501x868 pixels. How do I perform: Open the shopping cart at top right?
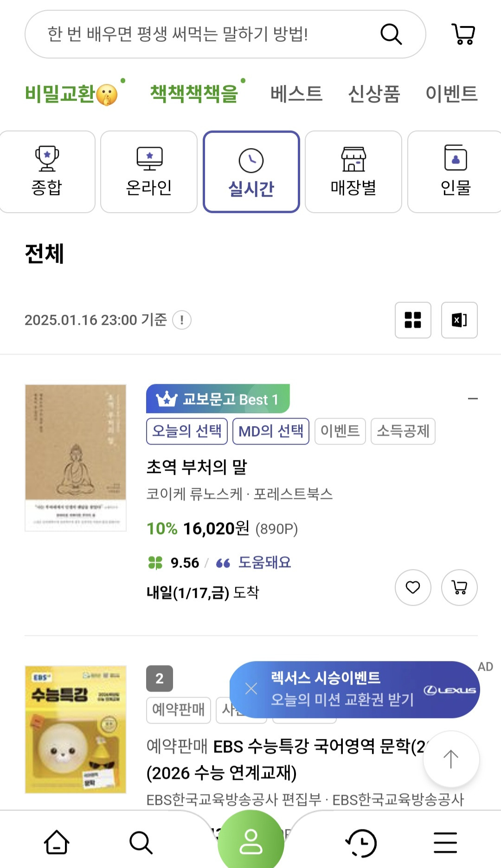coord(463,34)
